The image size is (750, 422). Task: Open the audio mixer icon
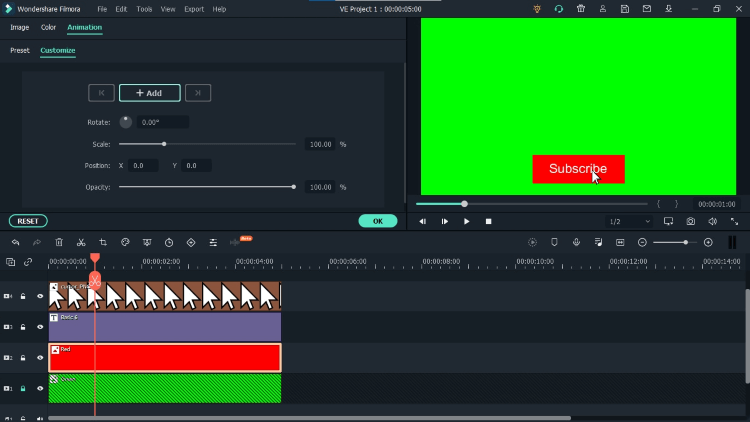[598, 243]
